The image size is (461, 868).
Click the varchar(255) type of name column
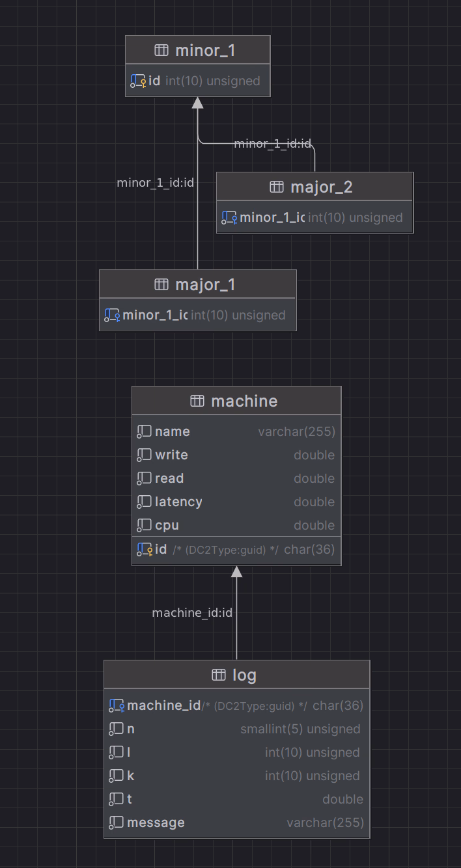(297, 431)
